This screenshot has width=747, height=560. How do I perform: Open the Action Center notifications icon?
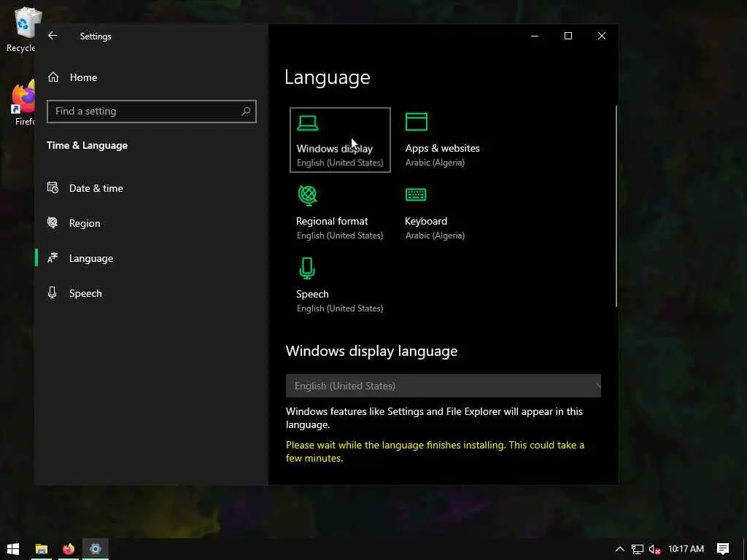(x=723, y=549)
